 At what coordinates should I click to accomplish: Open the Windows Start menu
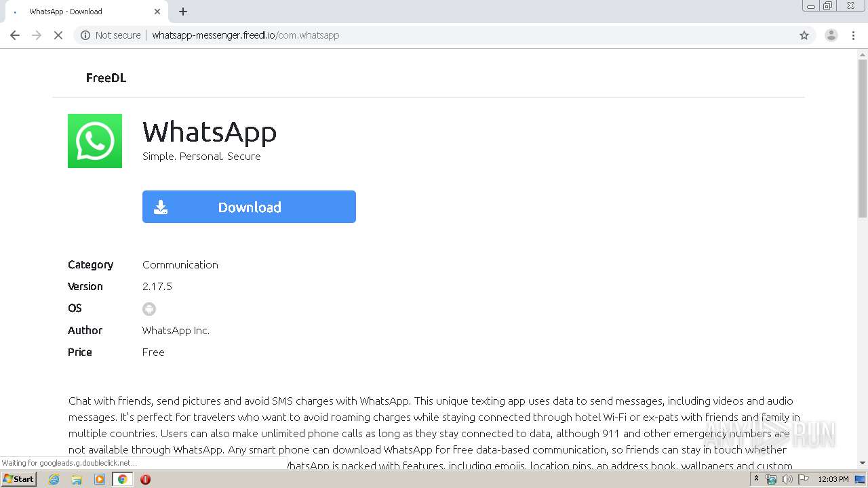(19, 479)
